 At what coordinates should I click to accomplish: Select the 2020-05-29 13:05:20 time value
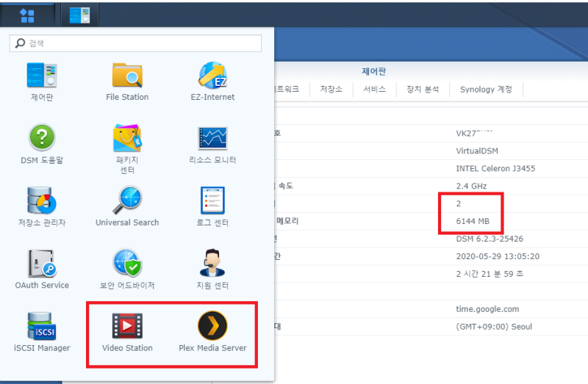[x=498, y=256]
